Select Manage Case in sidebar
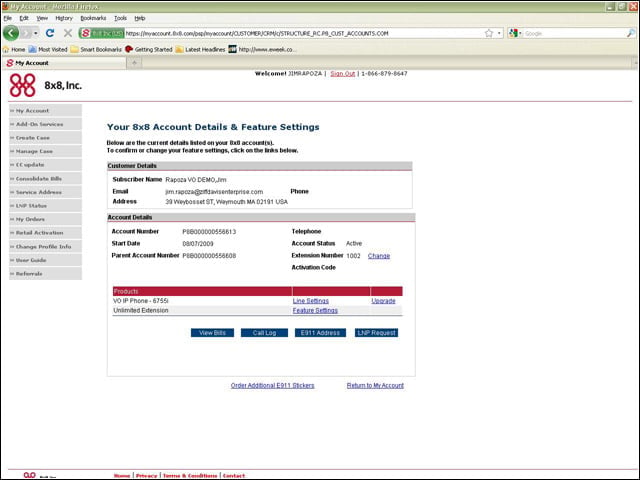The width and height of the screenshot is (640, 480). click(x=45, y=151)
